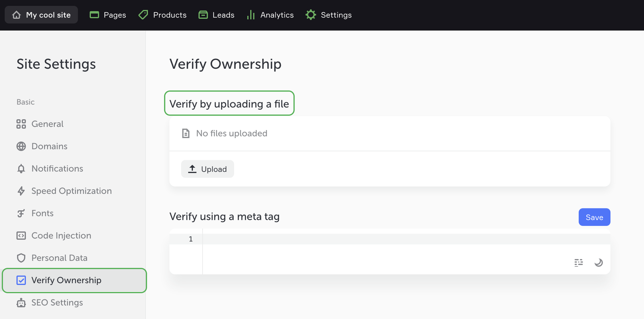
Task: Click the Code Injection bracket icon
Action: click(x=21, y=236)
